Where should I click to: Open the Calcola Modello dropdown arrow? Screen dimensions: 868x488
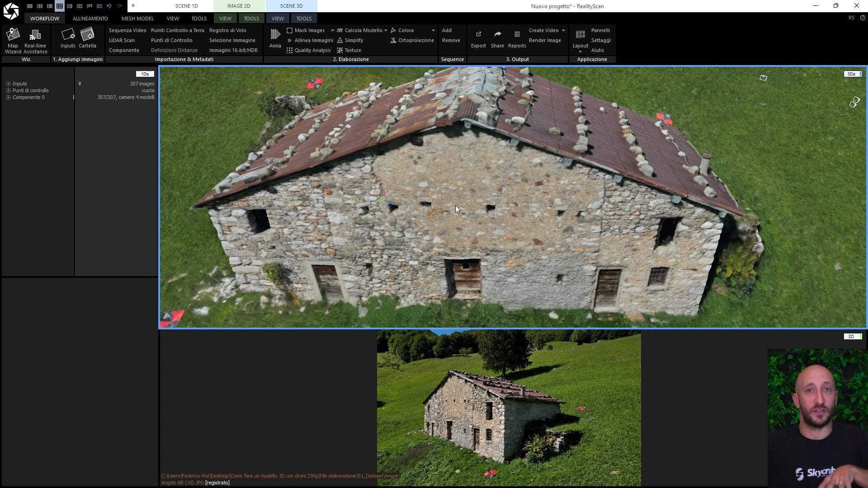click(x=386, y=30)
